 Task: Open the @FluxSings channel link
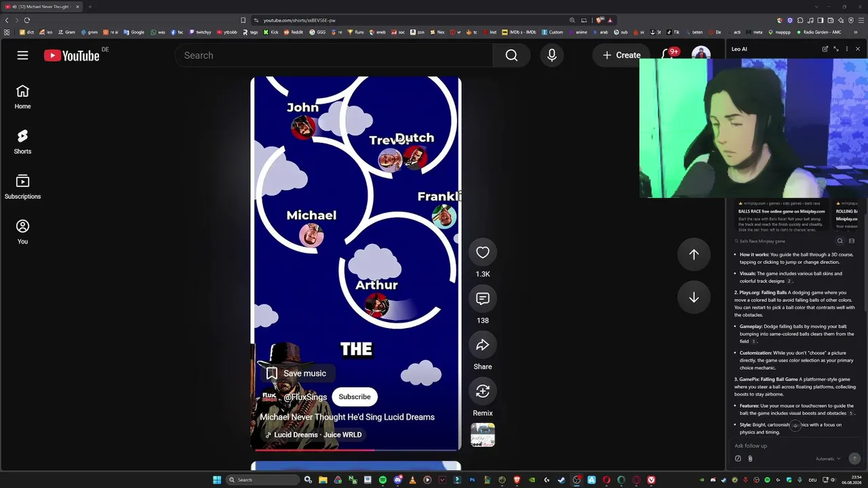[x=305, y=397]
